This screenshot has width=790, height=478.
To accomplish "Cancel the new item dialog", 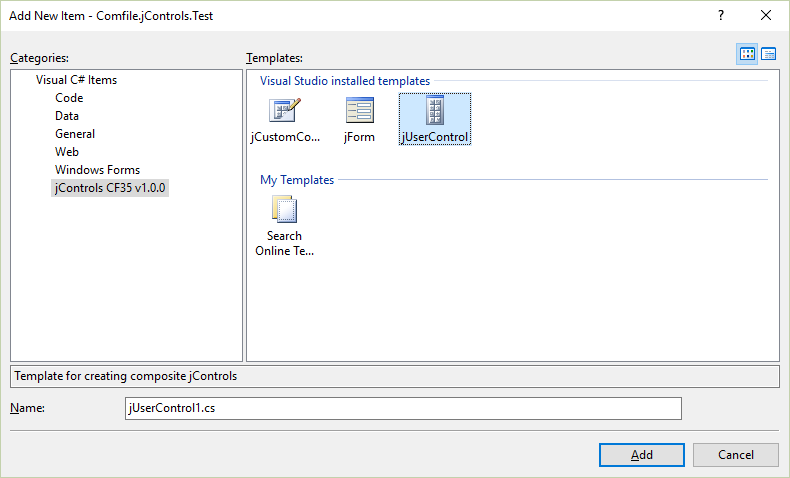I will (735, 455).
